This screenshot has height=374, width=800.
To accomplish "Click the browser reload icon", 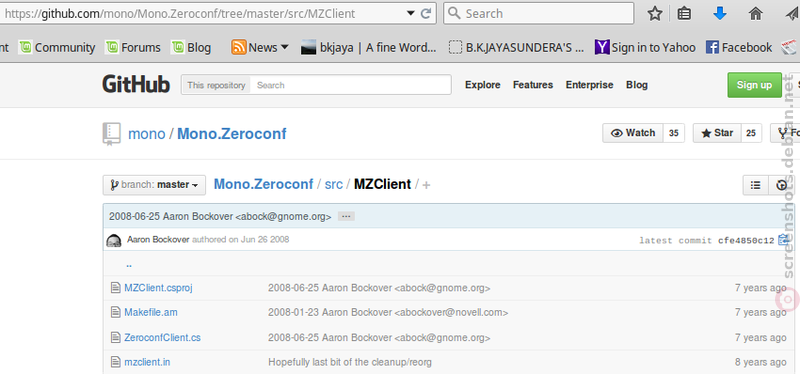I will pyautogui.click(x=426, y=14).
